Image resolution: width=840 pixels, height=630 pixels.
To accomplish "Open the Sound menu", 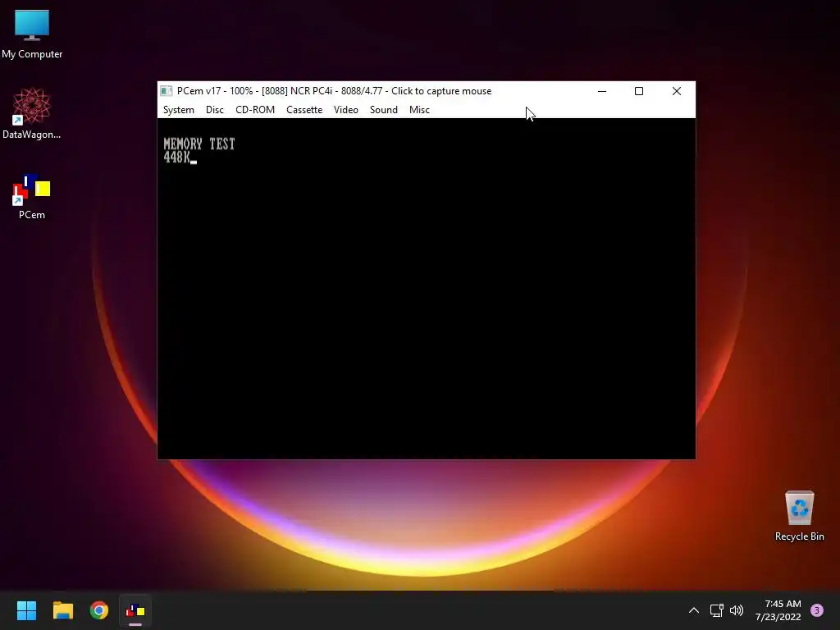I will pos(384,110).
